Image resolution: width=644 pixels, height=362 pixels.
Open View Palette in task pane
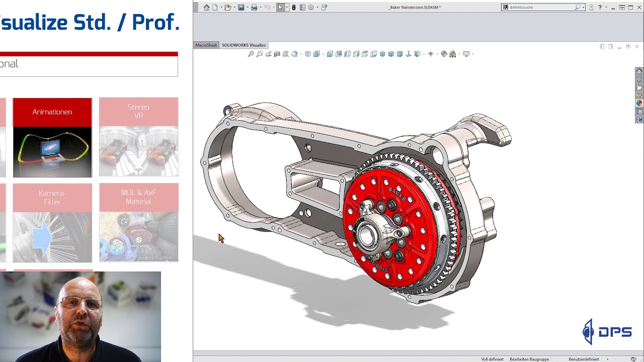click(x=639, y=95)
